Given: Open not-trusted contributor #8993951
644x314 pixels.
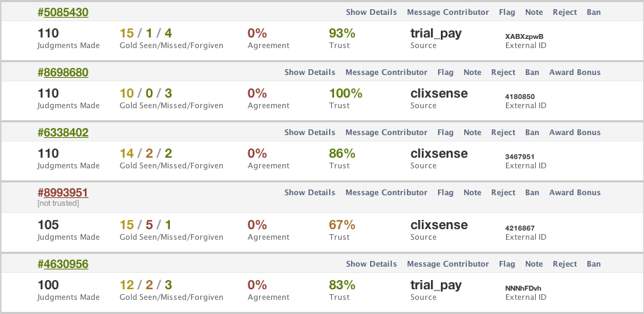Looking at the screenshot, I should pyautogui.click(x=63, y=192).
